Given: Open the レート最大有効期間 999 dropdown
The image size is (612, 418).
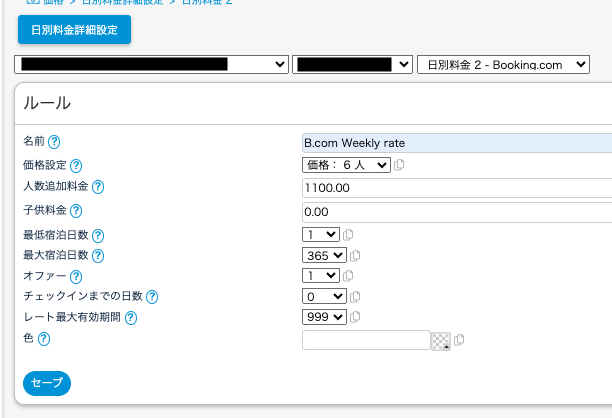Looking at the screenshot, I should [x=324, y=317].
